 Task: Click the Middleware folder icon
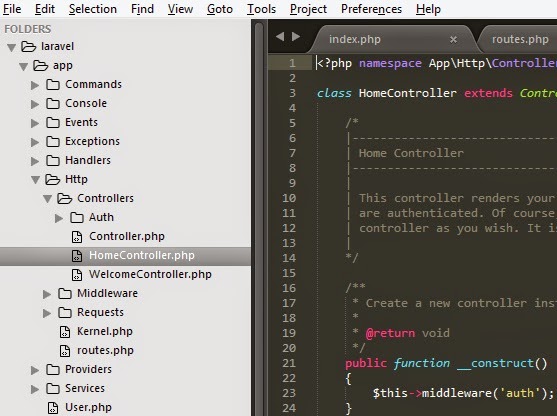pyautogui.click(x=65, y=293)
